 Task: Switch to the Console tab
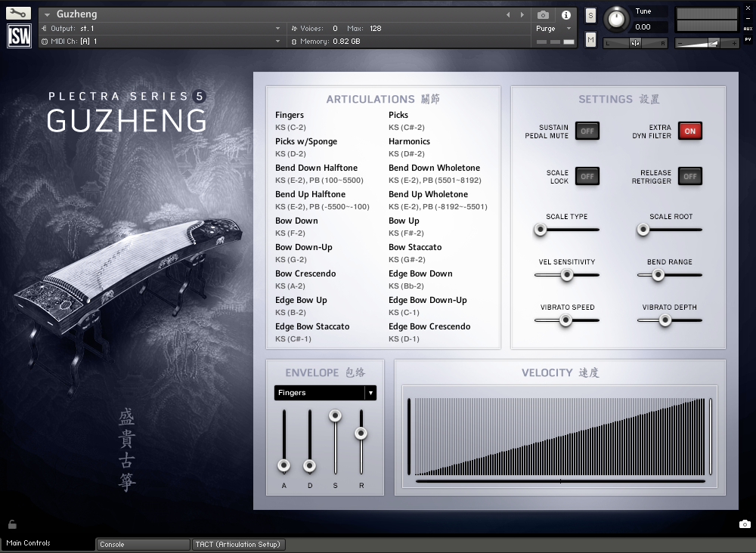(x=142, y=544)
